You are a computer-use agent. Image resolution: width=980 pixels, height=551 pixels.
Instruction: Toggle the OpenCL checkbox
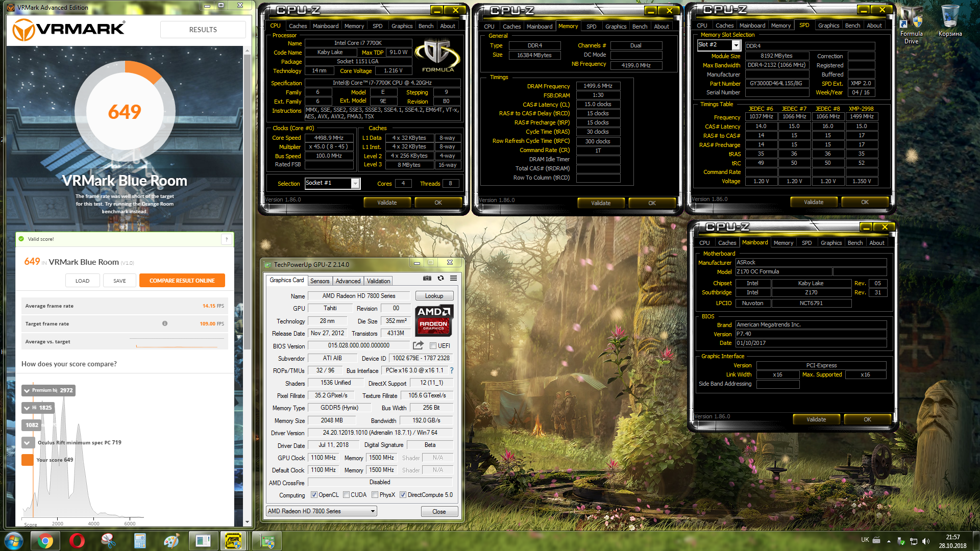[314, 495]
